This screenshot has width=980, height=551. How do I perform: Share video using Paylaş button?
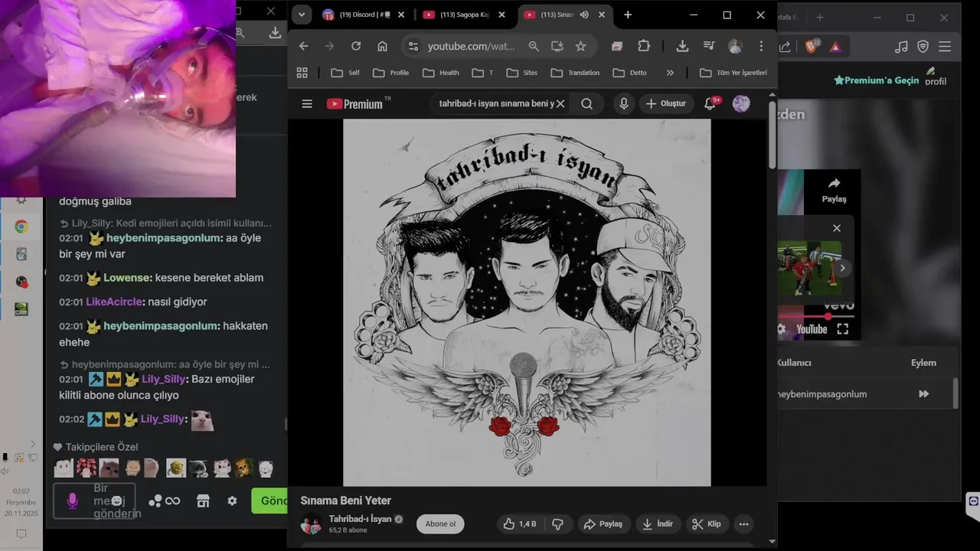pyautogui.click(x=603, y=524)
